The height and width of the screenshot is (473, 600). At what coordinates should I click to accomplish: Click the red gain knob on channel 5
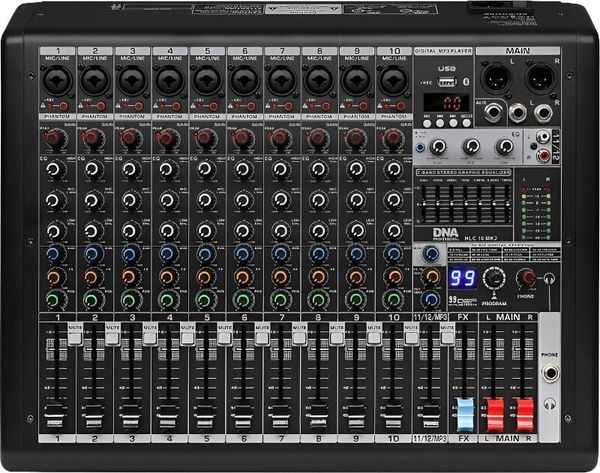tap(205, 137)
